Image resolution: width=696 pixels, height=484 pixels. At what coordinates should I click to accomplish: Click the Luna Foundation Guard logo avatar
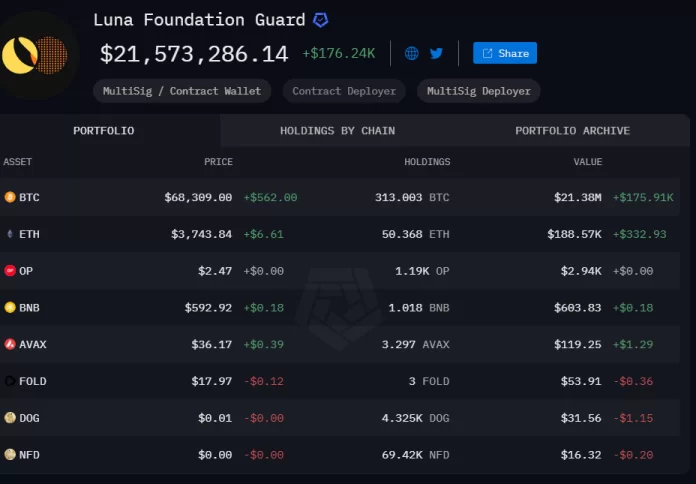(x=35, y=54)
